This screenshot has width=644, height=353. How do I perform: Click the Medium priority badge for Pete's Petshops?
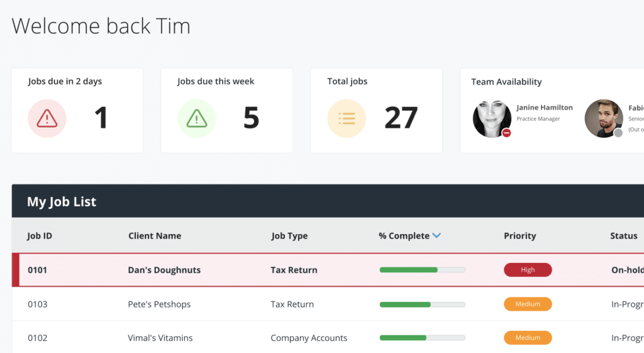pyautogui.click(x=528, y=304)
